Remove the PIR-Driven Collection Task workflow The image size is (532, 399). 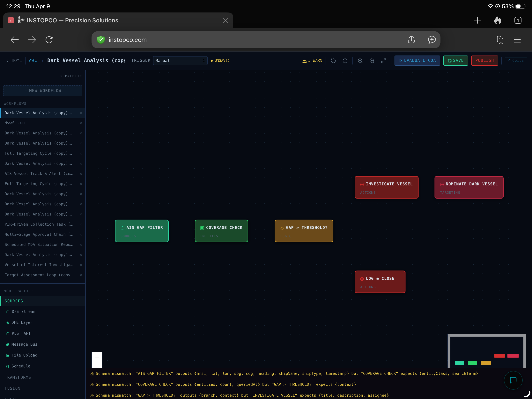(81, 224)
